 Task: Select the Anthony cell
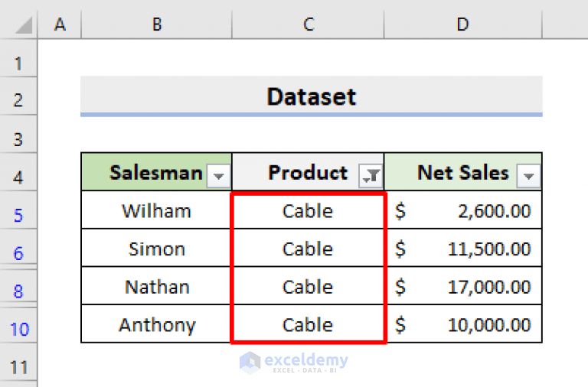pyautogui.click(x=156, y=324)
